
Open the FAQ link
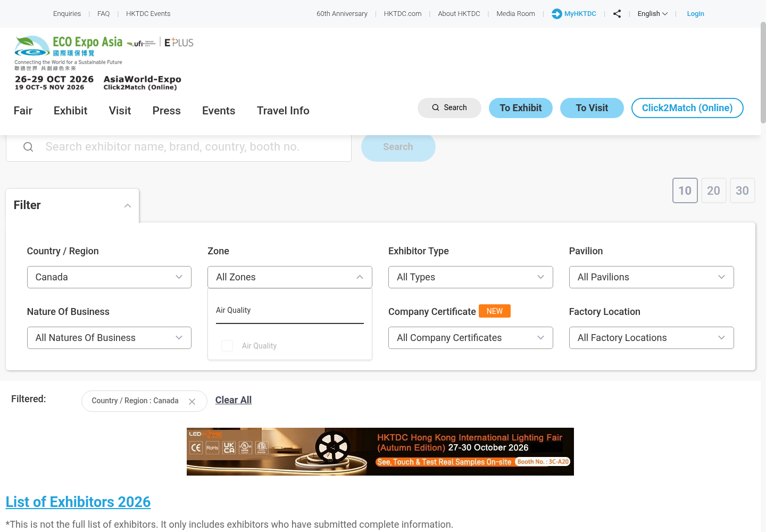point(104,14)
